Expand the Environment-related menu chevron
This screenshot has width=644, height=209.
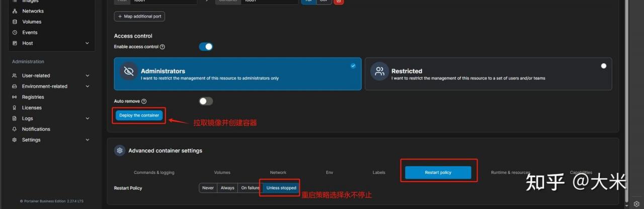click(x=87, y=86)
